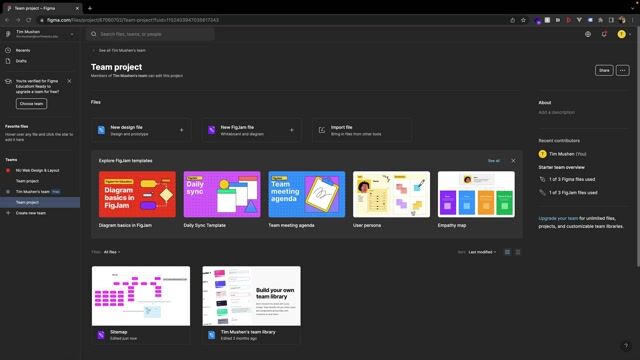Click Upgrade your team link
Image resolution: width=640 pixels, height=360 pixels.
558,218
